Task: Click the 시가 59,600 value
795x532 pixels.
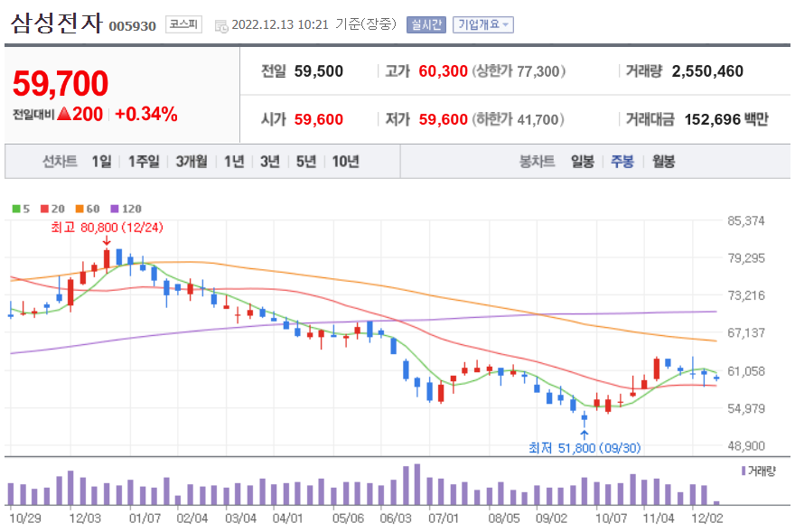Action: click(x=318, y=119)
